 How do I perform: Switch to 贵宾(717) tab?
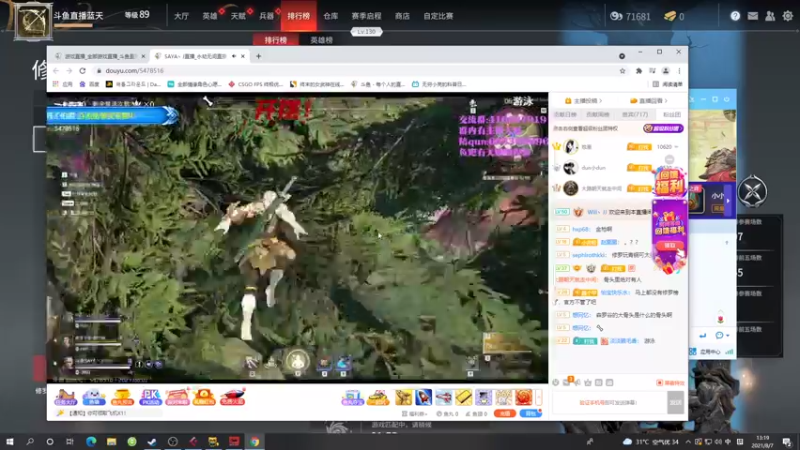click(x=634, y=115)
